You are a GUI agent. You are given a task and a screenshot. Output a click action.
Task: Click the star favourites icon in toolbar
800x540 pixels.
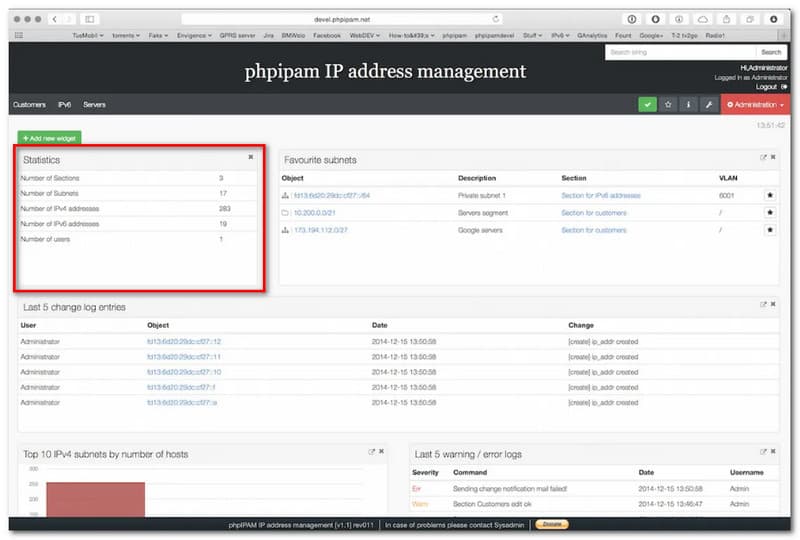[668, 104]
